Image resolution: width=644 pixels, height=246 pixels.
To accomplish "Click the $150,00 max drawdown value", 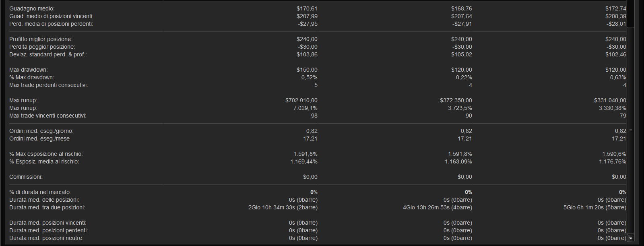I will tap(307, 70).
